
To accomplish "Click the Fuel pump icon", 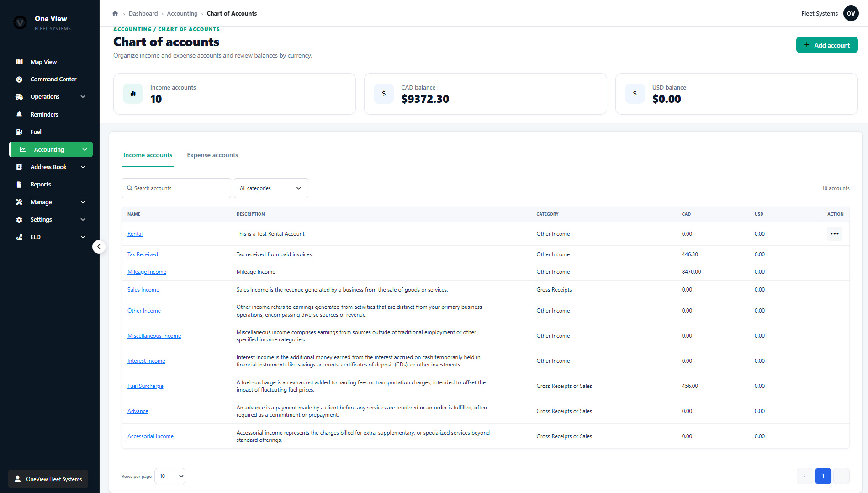I will (x=19, y=132).
